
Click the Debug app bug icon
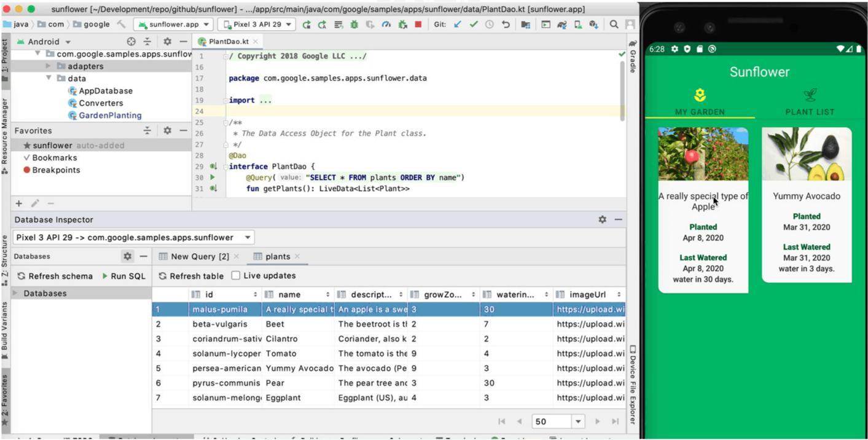tap(354, 25)
